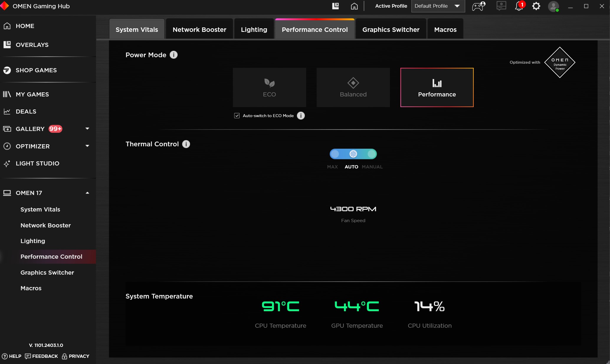Show Power Mode info tooltip
Image resolution: width=610 pixels, height=364 pixels.
[174, 55]
